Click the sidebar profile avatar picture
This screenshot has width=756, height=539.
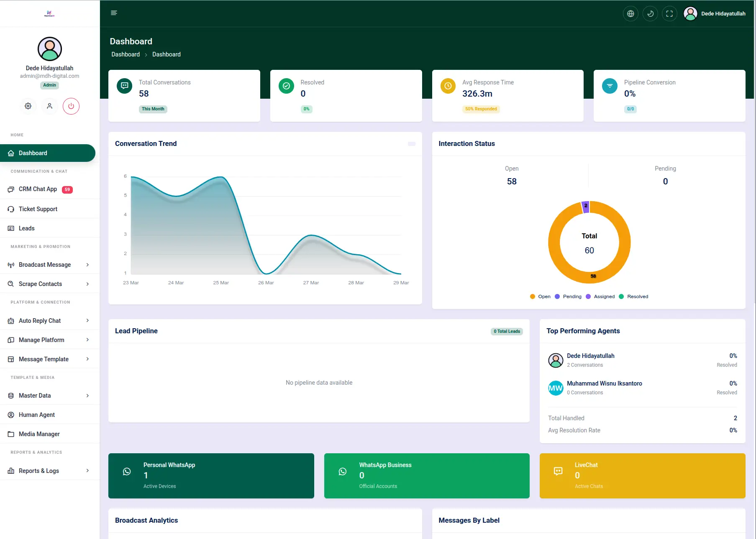49,49
